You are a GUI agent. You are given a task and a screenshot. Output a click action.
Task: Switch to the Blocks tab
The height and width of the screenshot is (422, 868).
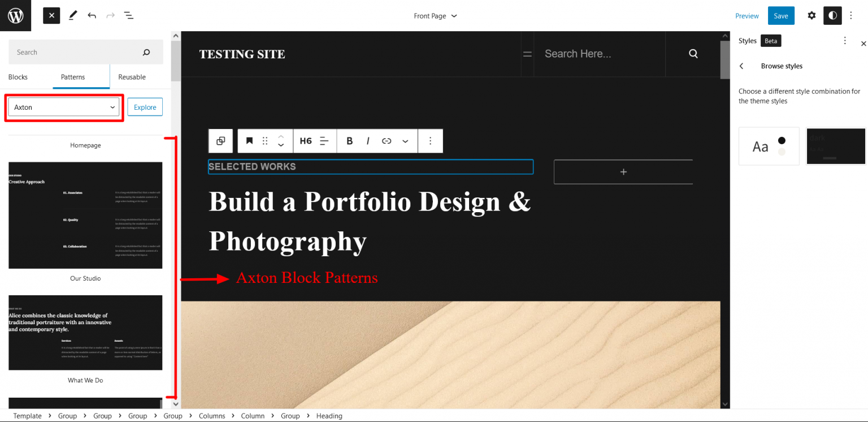coord(18,76)
